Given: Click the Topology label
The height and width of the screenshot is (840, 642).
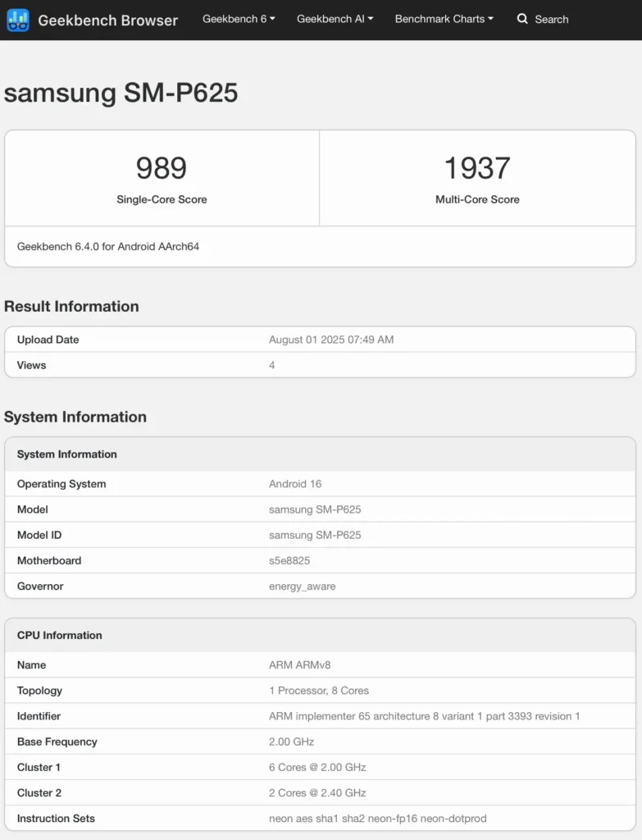Looking at the screenshot, I should coord(39,691).
